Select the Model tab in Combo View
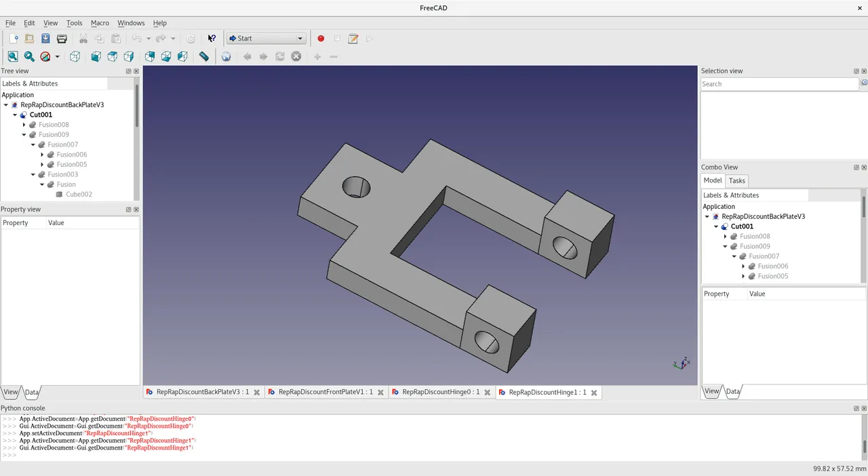868x476 pixels. tap(713, 180)
